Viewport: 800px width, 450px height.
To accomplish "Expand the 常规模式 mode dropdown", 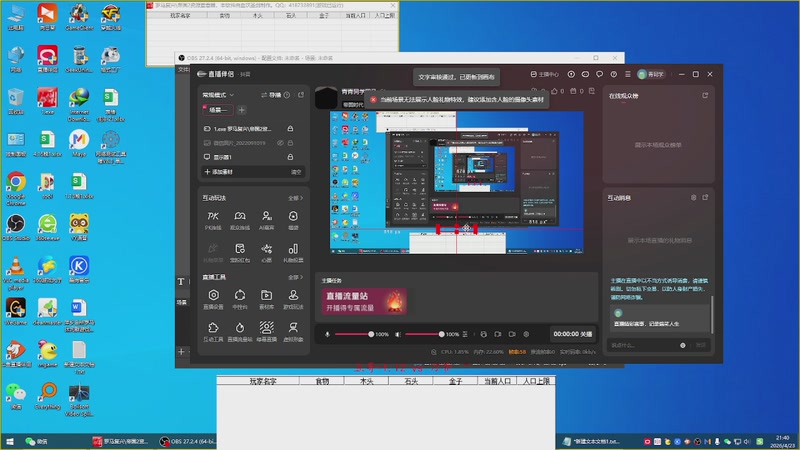I will [x=218, y=95].
